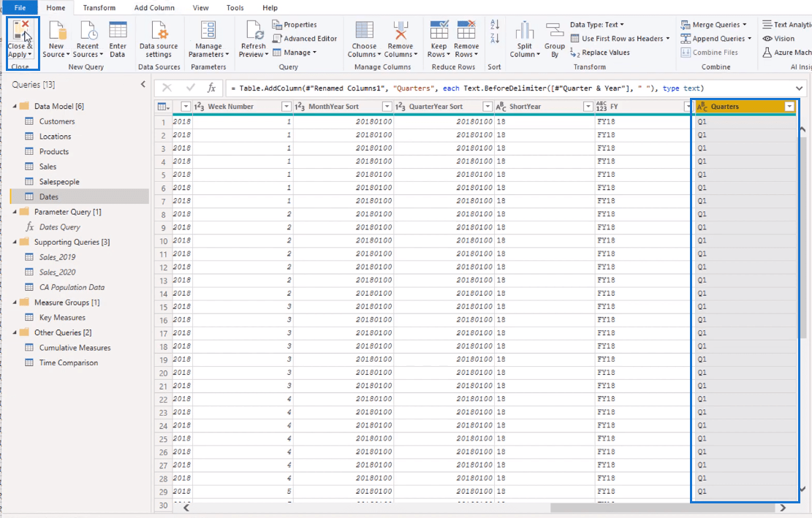Image resolution: width=812 pixels, height=518 pixels.
Task: Open the Data Type: Text dropdown
Action: (596, 24)
